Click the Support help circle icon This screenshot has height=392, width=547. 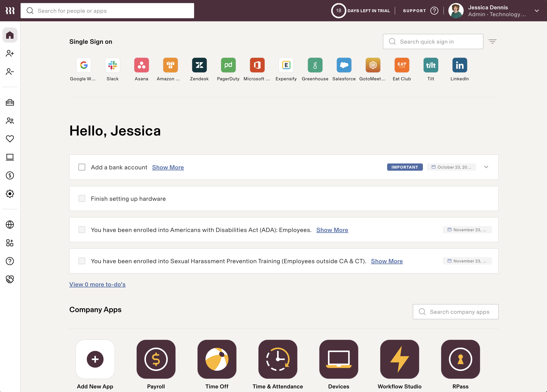pyautogui.click(x=434, y=11)
